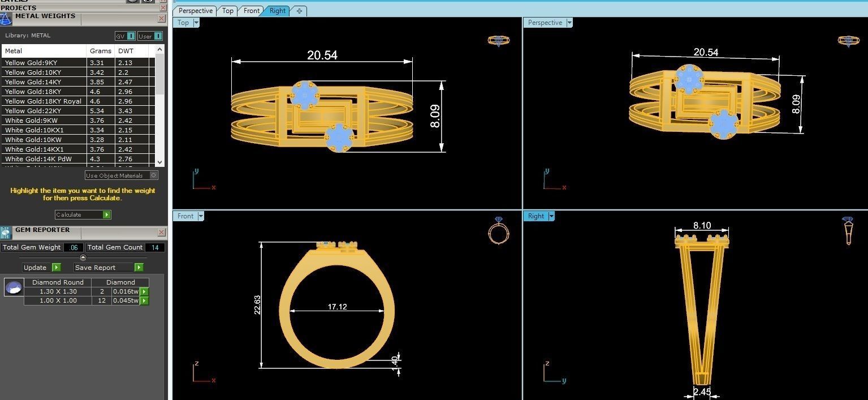Click the Top viewport title label
This screenshot has width=868, height=400.
pos(183,23)
